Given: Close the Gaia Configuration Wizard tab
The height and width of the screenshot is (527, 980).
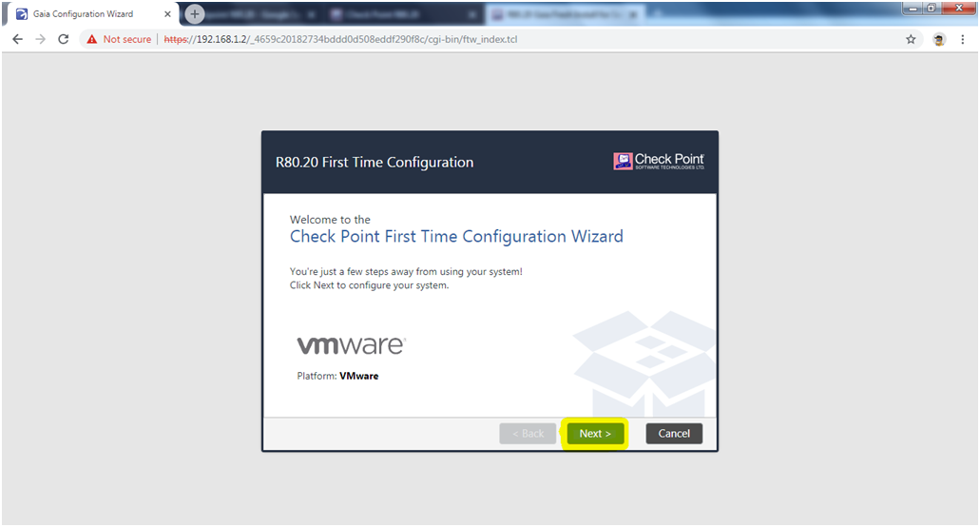Looking at the screenshot, I should 167,13.
